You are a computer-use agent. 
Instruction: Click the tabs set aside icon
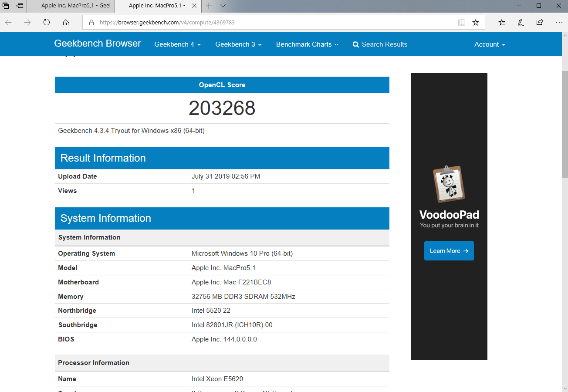point(6,6)
